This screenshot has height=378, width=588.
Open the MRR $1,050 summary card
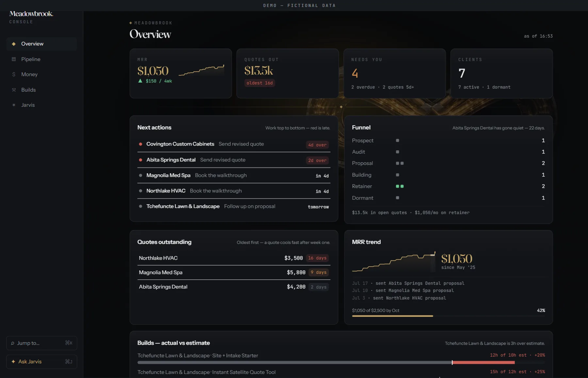181,74
